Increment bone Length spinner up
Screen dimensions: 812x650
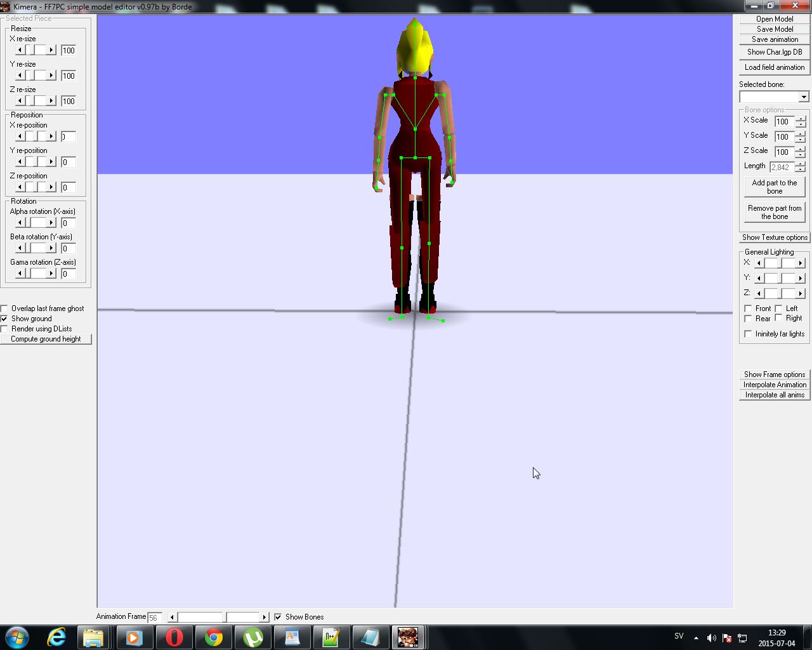coord(801,164)
